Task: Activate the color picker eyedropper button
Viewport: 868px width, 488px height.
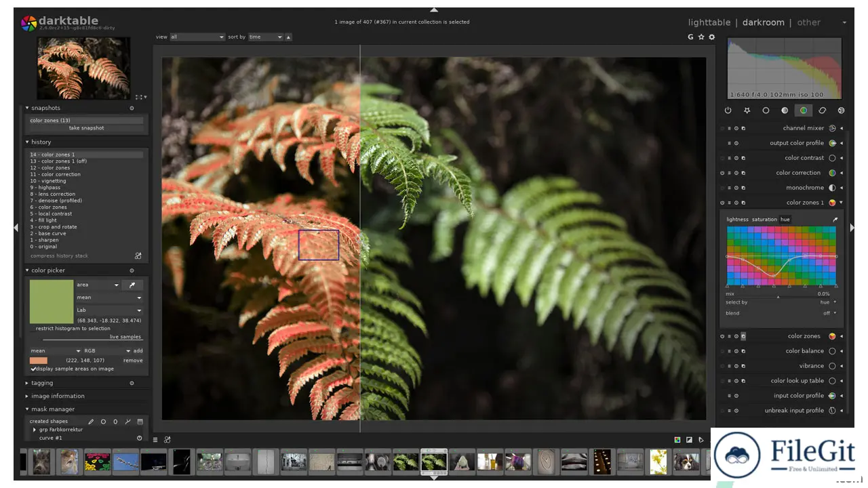Action: coord(132,285)
